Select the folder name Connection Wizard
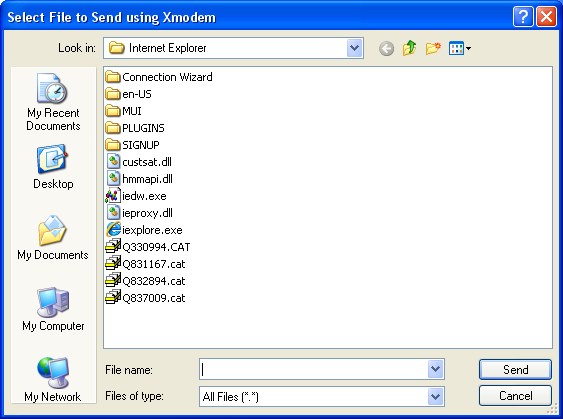Viewport: 563px width, 419px height. tap(167, 77)
